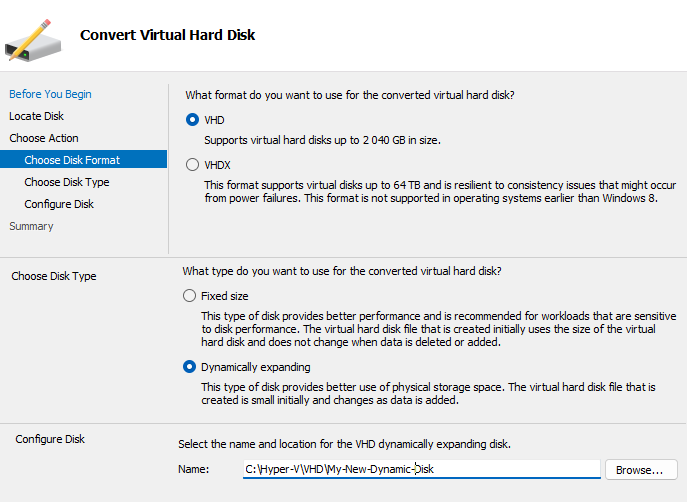Viewport: 687px width, 502px height.
Task: Click the VHDX radio label text
Action: point(218,164)
